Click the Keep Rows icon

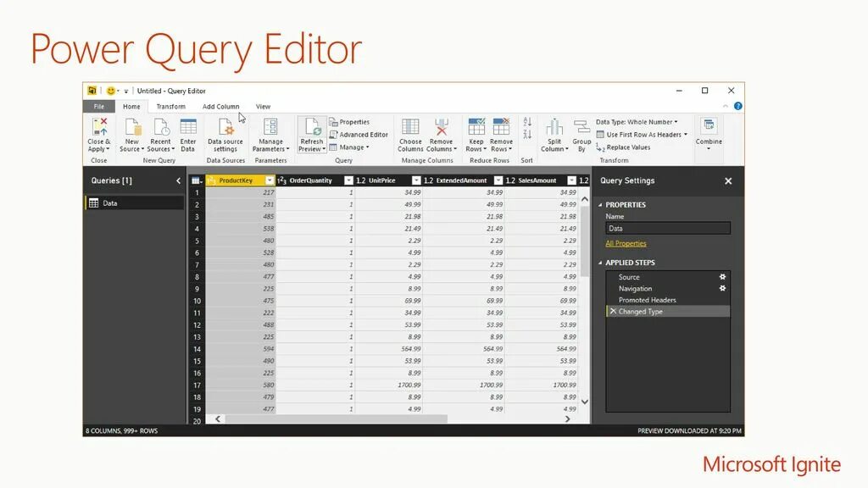coord(476,127)
